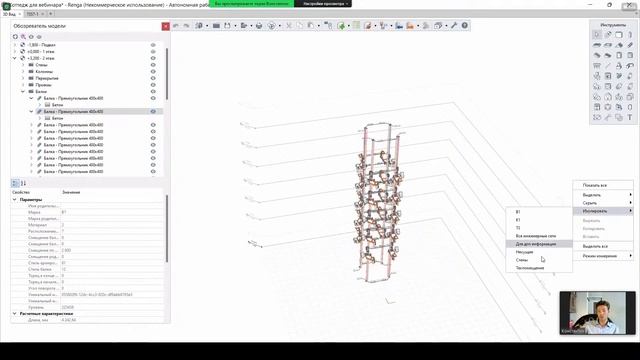
Task: Click the Paste clipboard icon
Action: [311, 26]
